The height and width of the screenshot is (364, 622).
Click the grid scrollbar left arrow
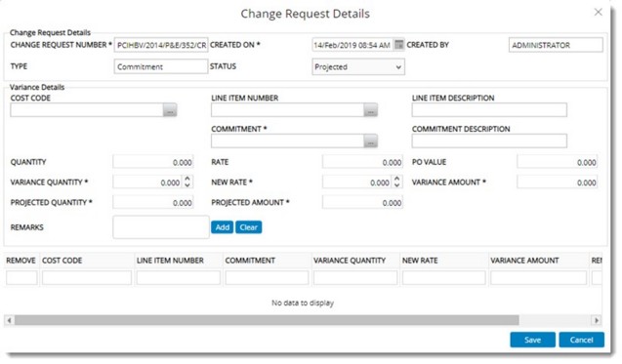coord(9,320)
